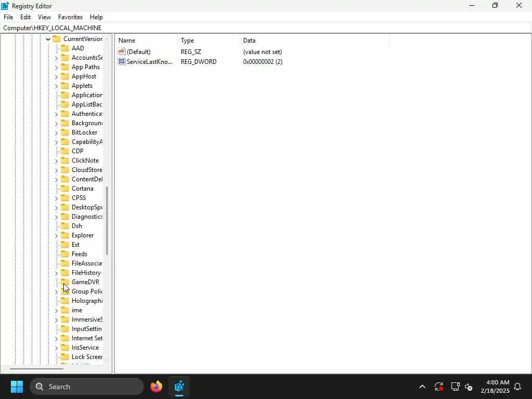Select the Authentication key
The image size is (532, 399).
pyautogui.click(x=87, y=114)
